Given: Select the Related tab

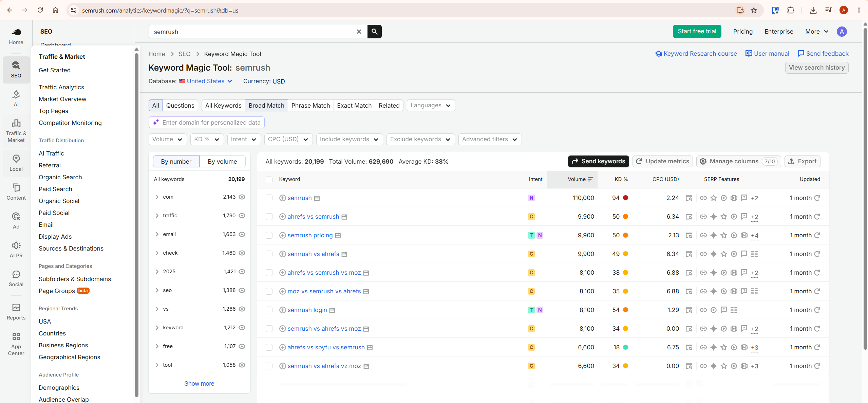Looking at the screenshot, I should [389, 105].
